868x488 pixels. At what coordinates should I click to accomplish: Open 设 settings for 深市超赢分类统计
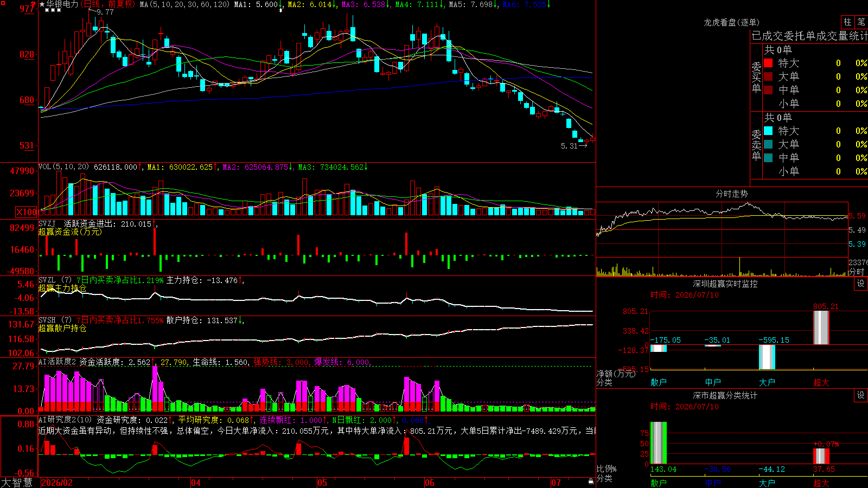click(x=860, y=395)
